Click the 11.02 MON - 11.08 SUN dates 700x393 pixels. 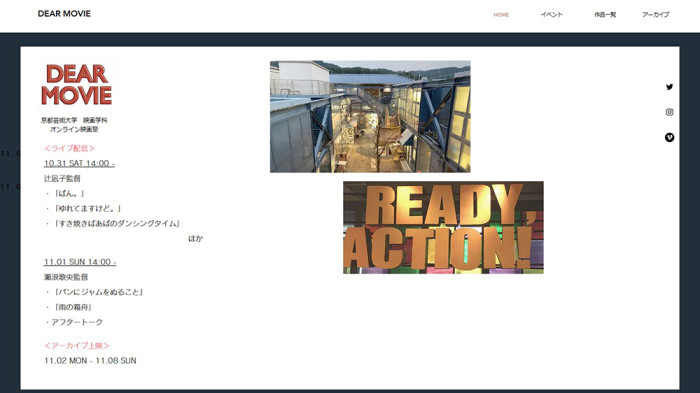click(90, 361)
